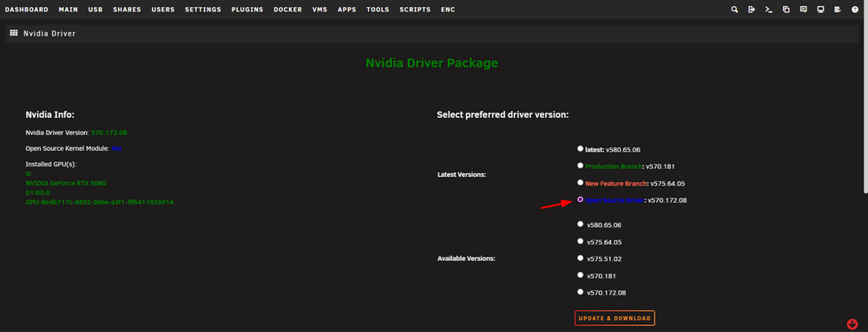The height and width of the screenshot is (332, 868).
Task: Click the GPU UUID text
Action: click(100, 202)
